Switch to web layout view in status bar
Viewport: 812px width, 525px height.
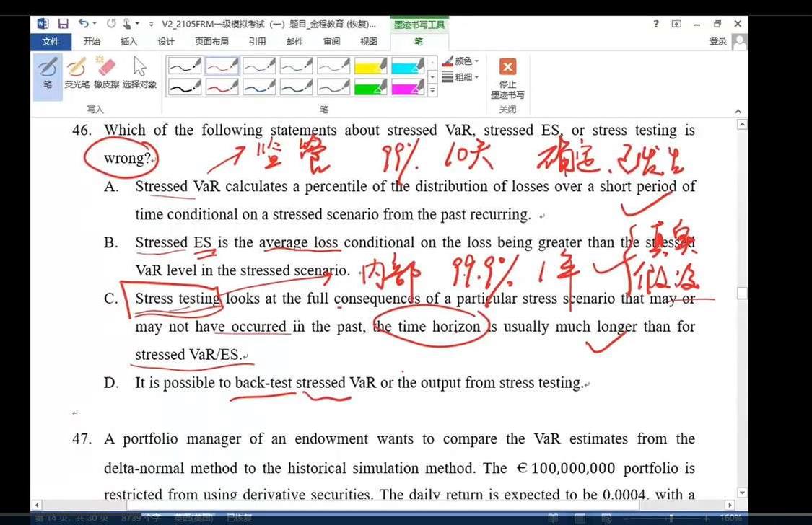pyautogui.click(x=606, y=518)
